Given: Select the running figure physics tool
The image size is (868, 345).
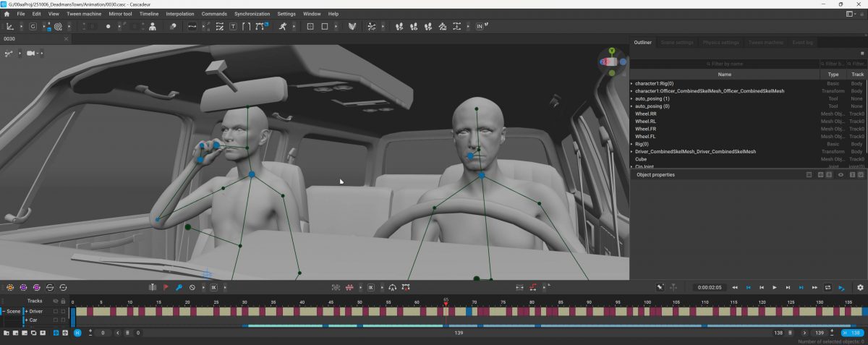Looking at the screenshot, I should click(x=283, y=26).
